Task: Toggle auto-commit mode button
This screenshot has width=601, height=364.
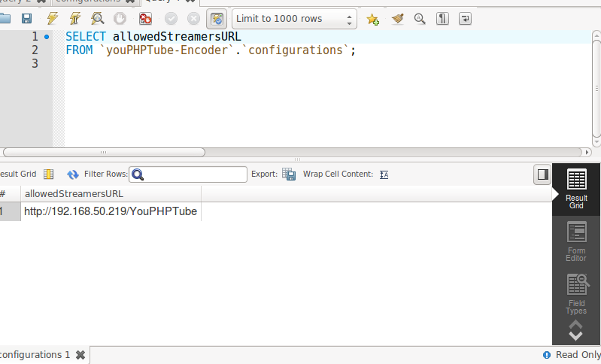Action: point(217,19)
